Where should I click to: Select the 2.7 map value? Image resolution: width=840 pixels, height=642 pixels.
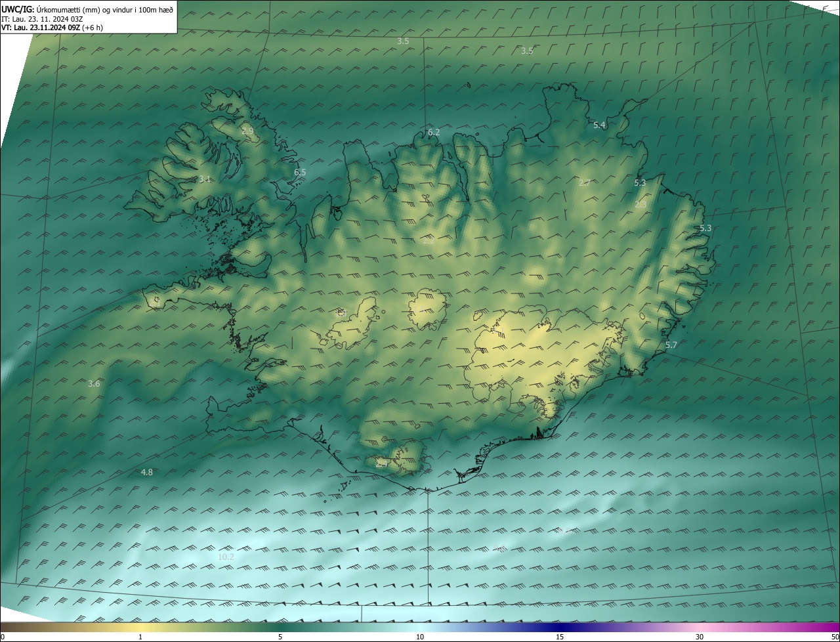pyautogui.click(x=584, y=182)
